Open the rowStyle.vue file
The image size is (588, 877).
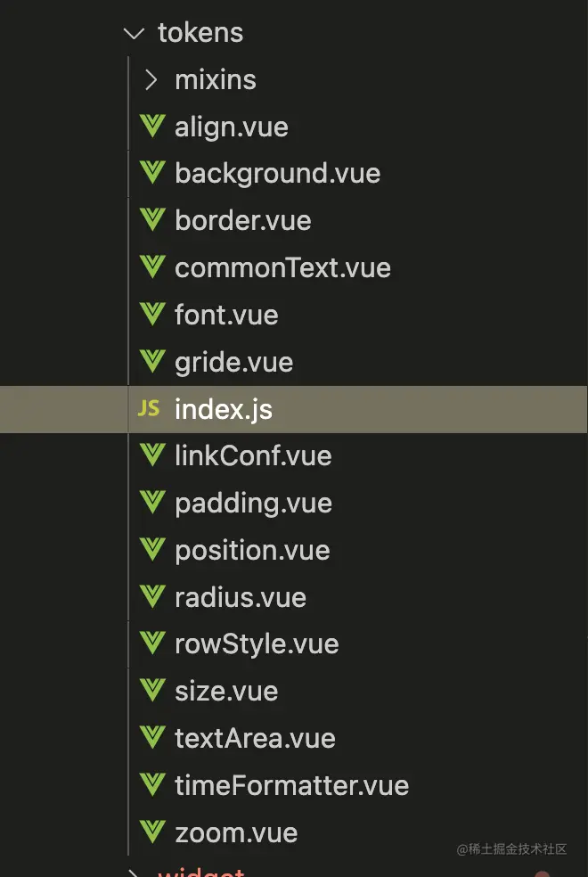pyautogui.click(x=257, y=645)
